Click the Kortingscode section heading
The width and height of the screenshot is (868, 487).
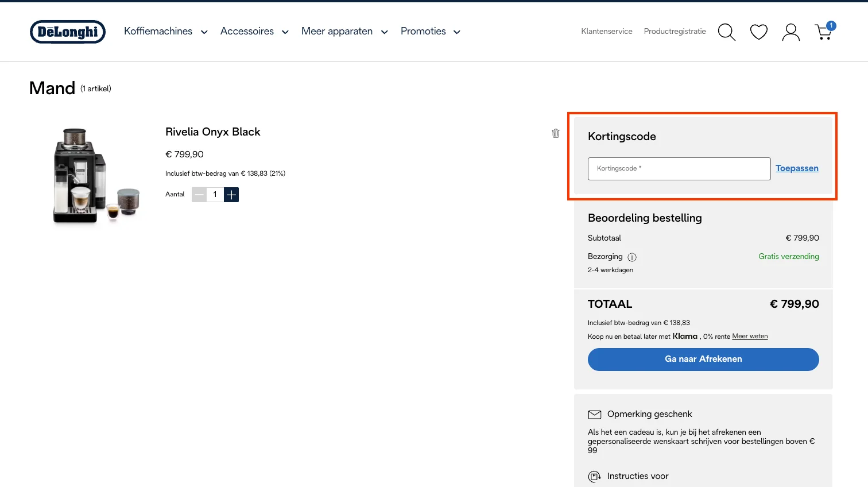coord(622,137)
